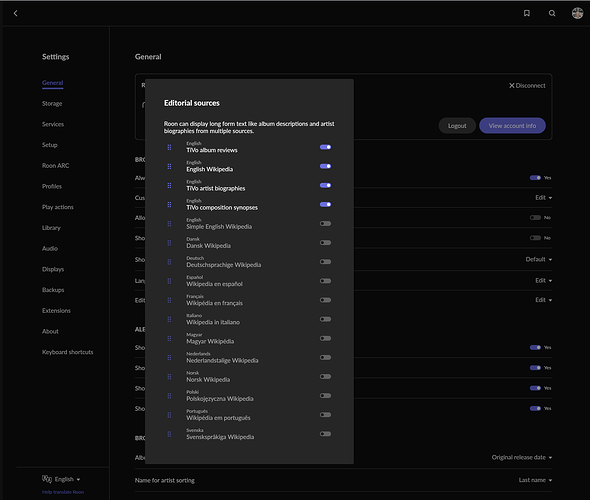
Task: Follow the Help translate Roon link
Action: (x=63, y=492)
